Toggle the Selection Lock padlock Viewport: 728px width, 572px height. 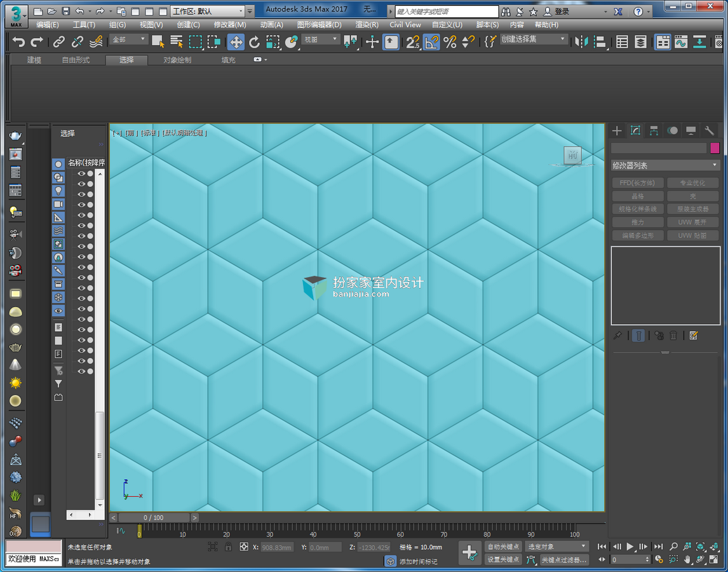(229, 547)
